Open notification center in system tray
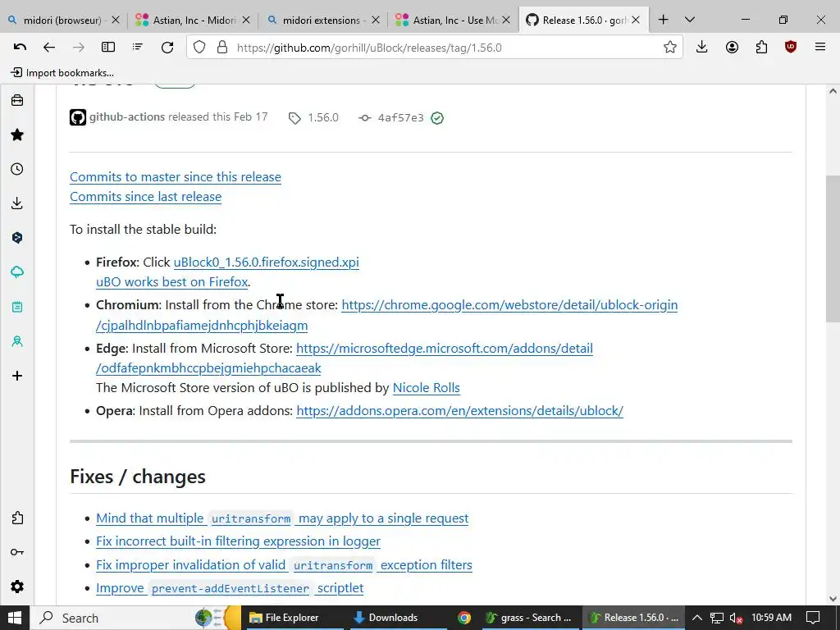The width and height of the screenshot is (840, 630). click(813, 618)
